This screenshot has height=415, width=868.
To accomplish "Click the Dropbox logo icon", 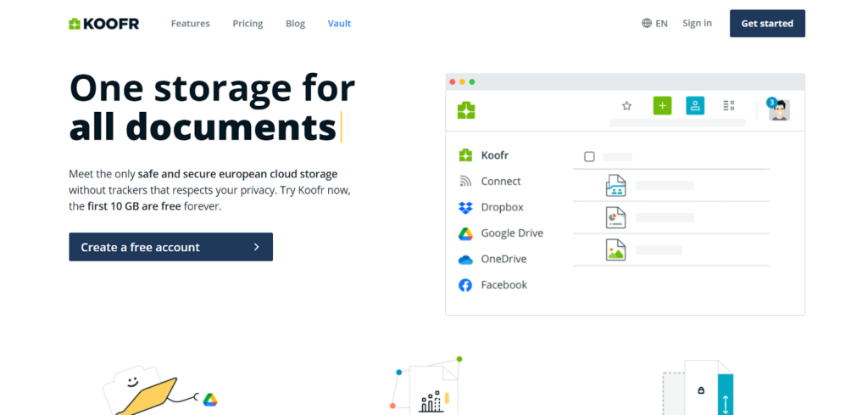I will (465, 208).
